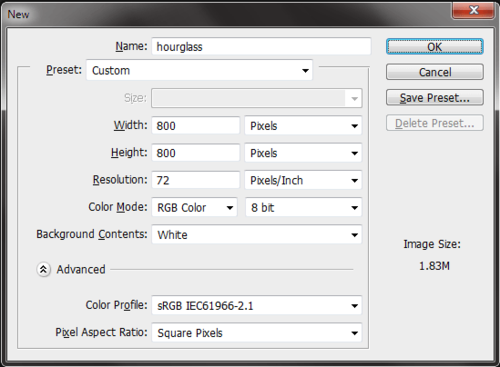The image size is (500, 367).
Task: Open the Pixels/Inch resolution units dropdown
Action: (303, 180)
